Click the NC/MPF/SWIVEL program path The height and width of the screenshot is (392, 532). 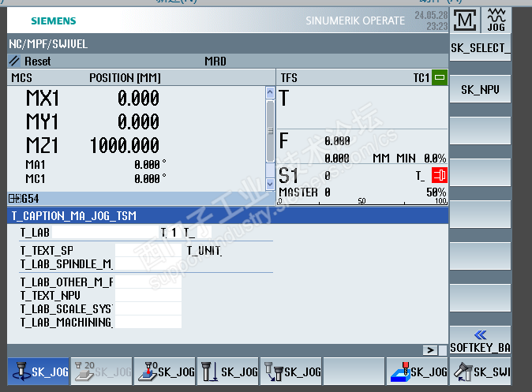pyautogui.click(x=48, y=43)
